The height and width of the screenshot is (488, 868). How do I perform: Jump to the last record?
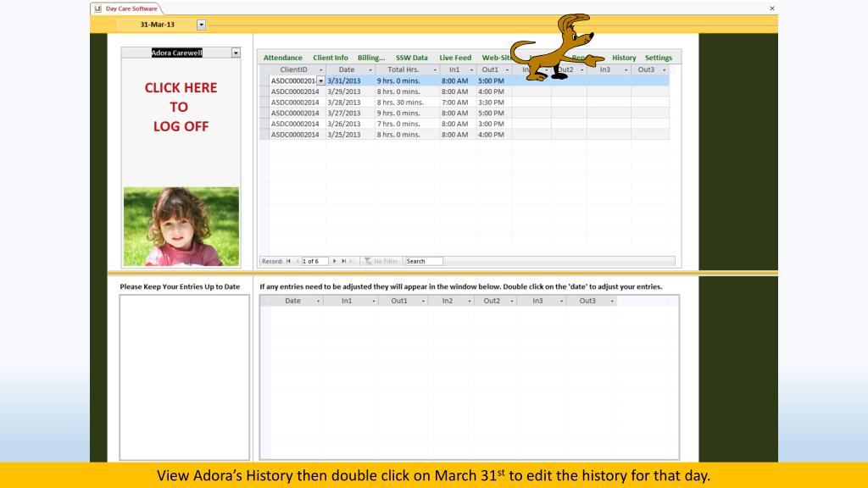344,261
